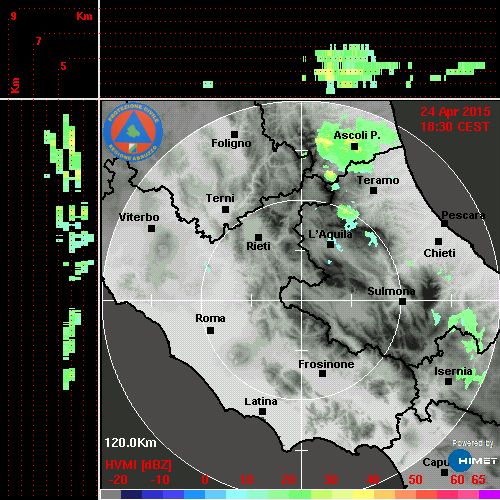Select the Isernia city marker
Viewport: 500px width, 500px height.
click(x=449, y=381)
